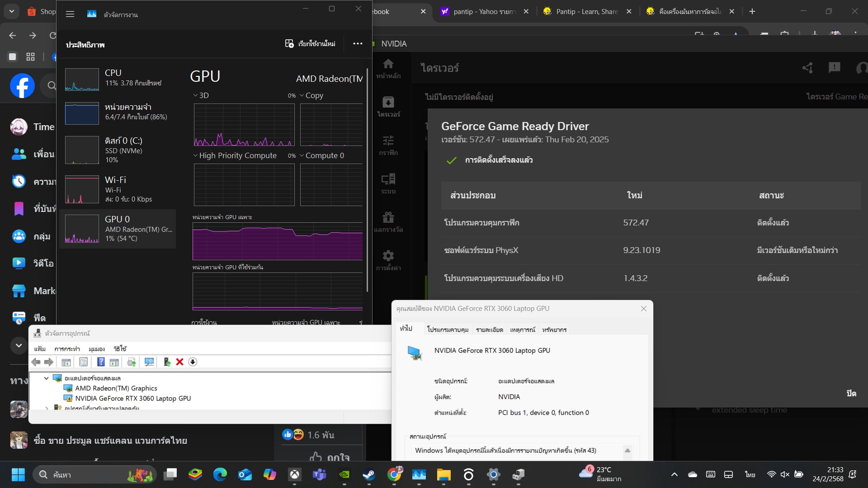The width and height of the screenshot is (868, 488).
Task: Open NVIDIA app Drivers sidebar icon
Action: tap(388, 107)
